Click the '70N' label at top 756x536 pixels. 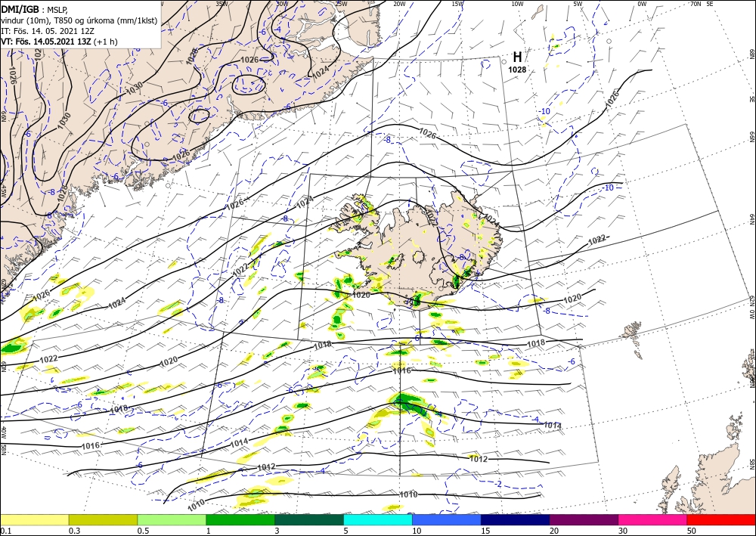[x=696, y=4]
